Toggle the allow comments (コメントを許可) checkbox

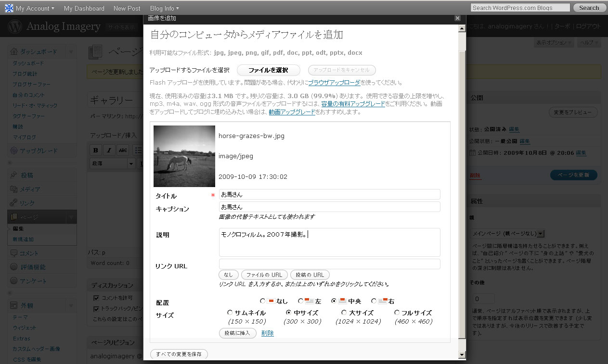[x=96, y=298]
